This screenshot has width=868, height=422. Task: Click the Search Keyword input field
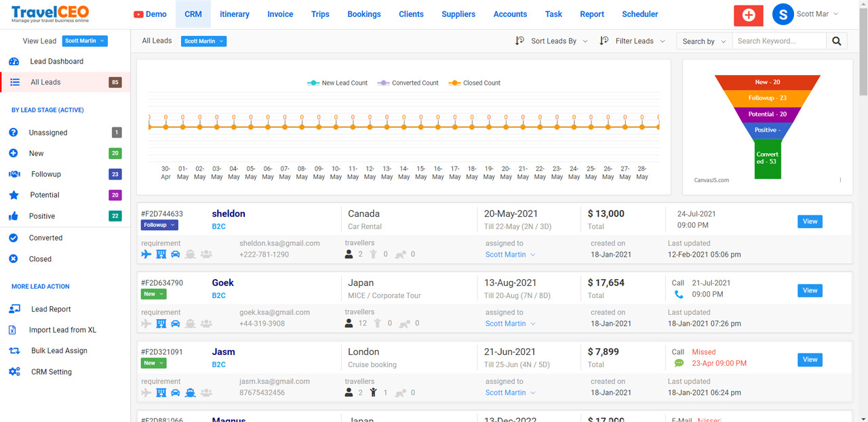point(779,41)
